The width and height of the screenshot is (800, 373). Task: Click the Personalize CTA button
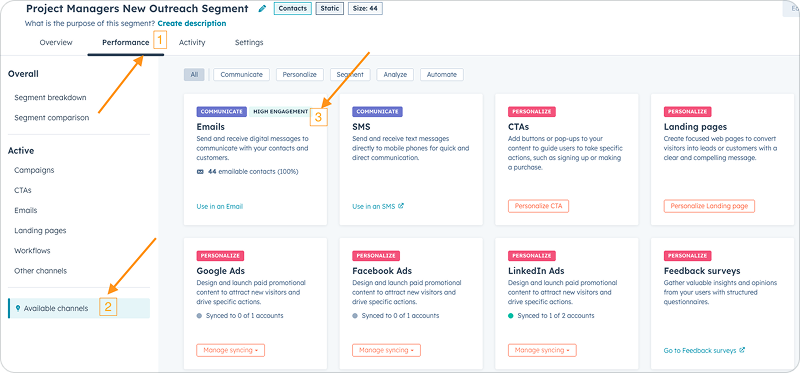538,206
